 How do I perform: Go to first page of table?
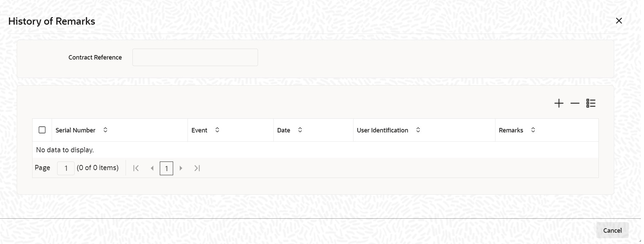coord(136,168)
